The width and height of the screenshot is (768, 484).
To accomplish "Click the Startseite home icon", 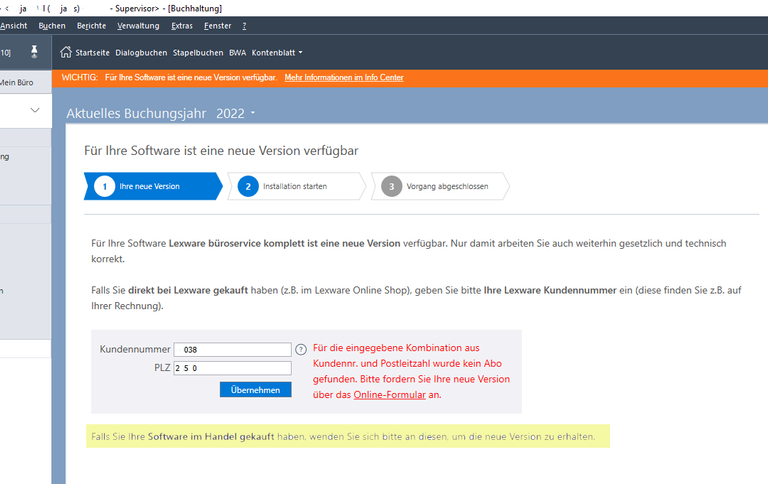I will [66, 52].
